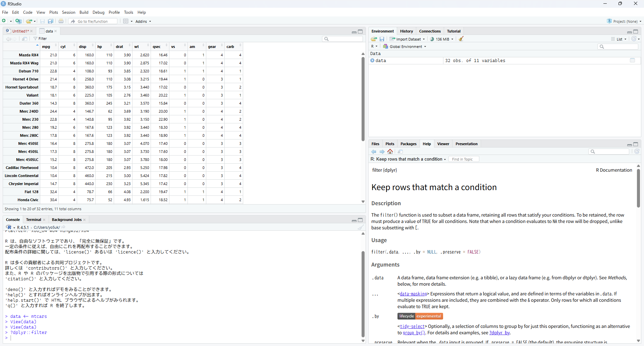Click the save workspace icon in Environment
This screenshot has width=644, height=346.
click(x=382, y=39)
